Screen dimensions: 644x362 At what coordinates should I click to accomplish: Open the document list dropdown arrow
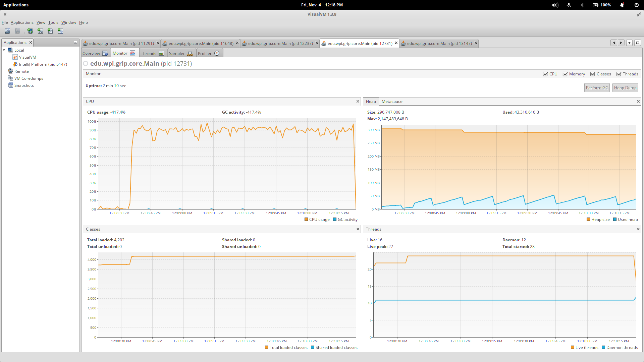(x=629, y=43)
